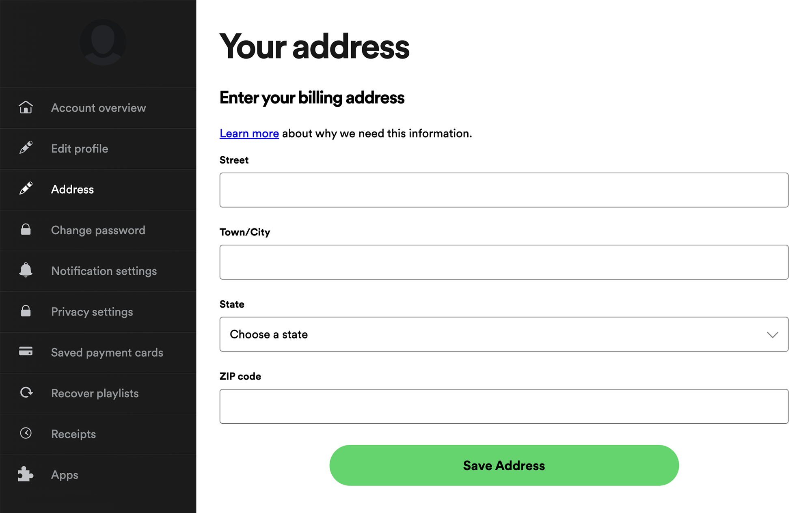Screen dimensions: 812x513
Task: Click the Privacy settings lock icon
Action: [26, 311]
